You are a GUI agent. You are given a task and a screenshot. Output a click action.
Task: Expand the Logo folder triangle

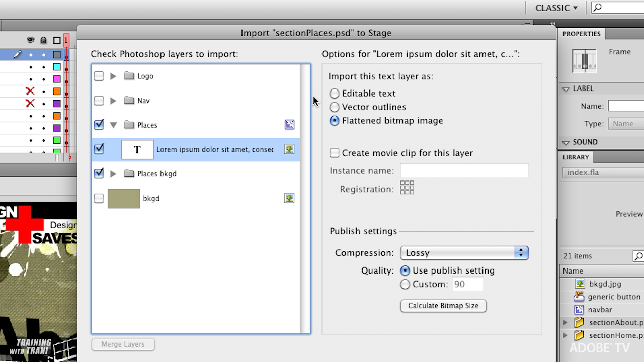pos(113,76)
